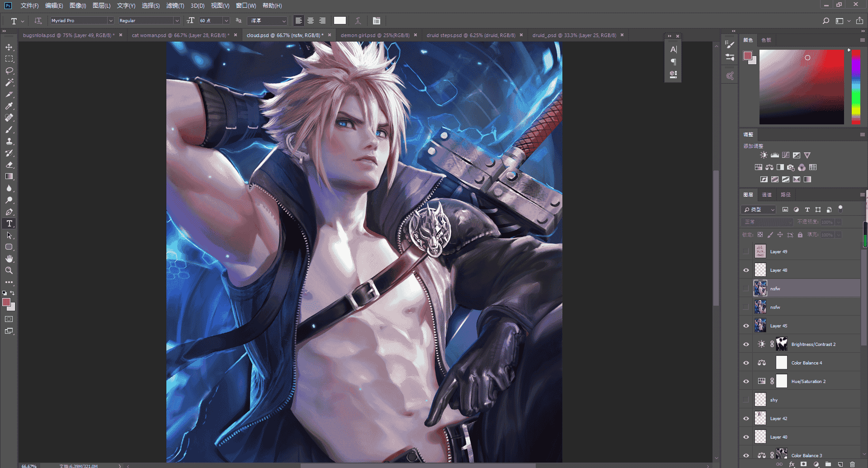The image size is (868, 468).
Task: Select the Gradient tool
Action: (x=9, y=176)
